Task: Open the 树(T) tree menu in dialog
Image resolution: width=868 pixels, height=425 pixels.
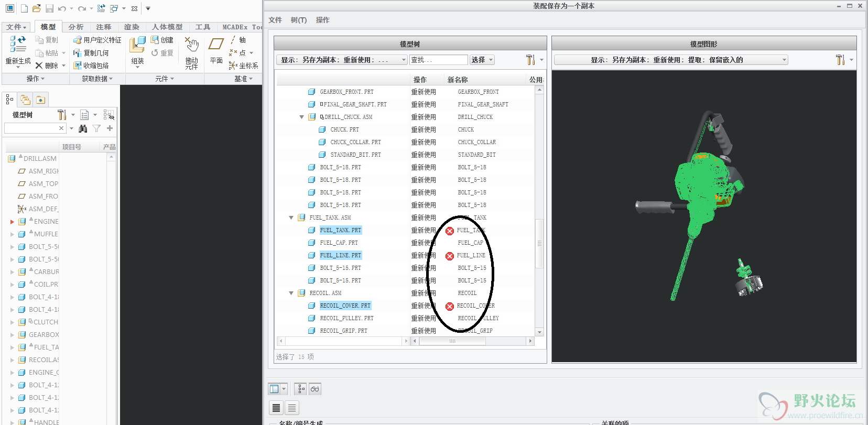Action: [299, 20]
